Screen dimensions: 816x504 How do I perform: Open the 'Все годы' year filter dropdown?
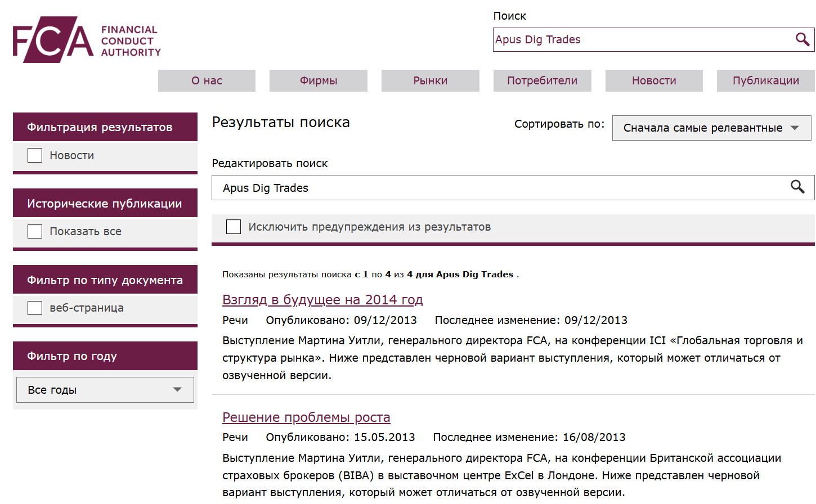[105, 389]
